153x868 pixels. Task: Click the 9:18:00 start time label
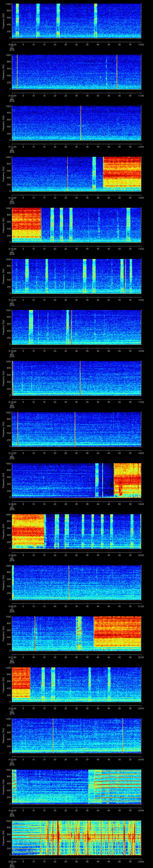coord(12,504)
